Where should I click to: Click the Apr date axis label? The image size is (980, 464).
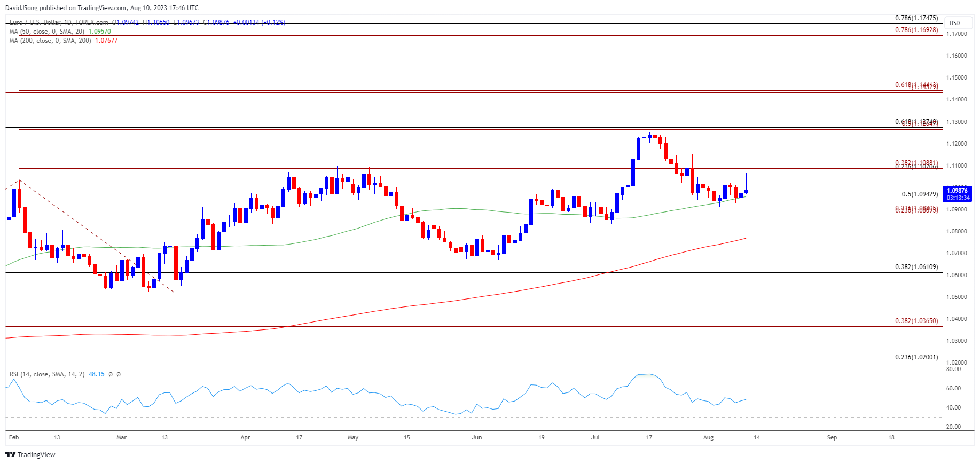tap(245, 437)
